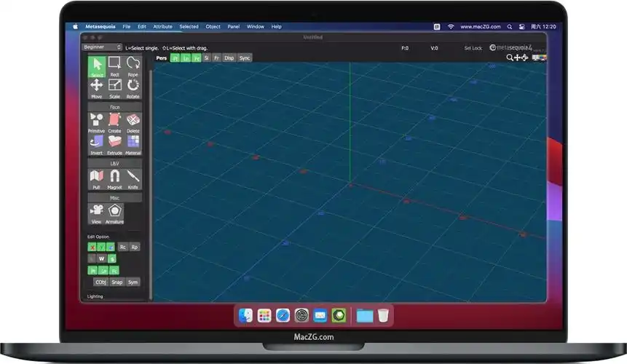The width and height of the screenshot is (627, 364).
Task: Activate the Magnet tool
Action: (x=115, y=178)
